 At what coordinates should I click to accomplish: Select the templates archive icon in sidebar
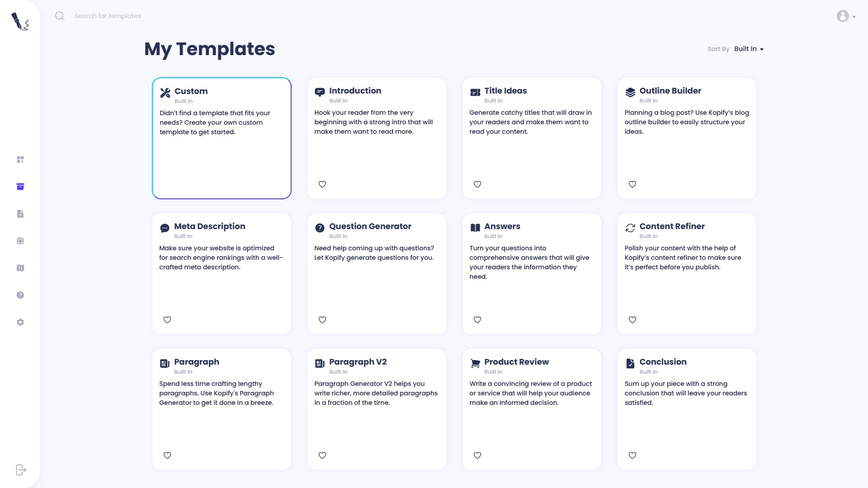click(x=20, y=187)
